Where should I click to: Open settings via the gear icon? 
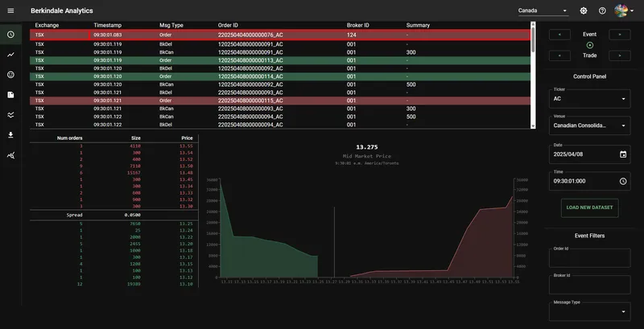click(x=584, y=11)
